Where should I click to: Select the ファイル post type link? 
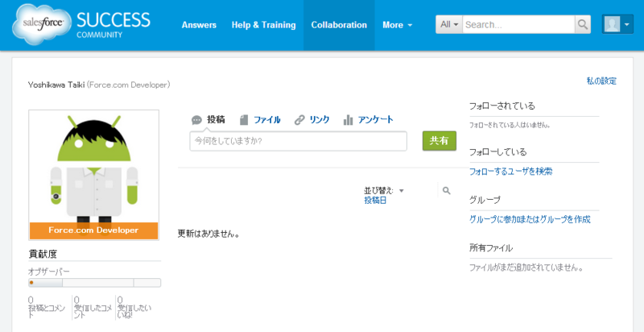(267, 120)
